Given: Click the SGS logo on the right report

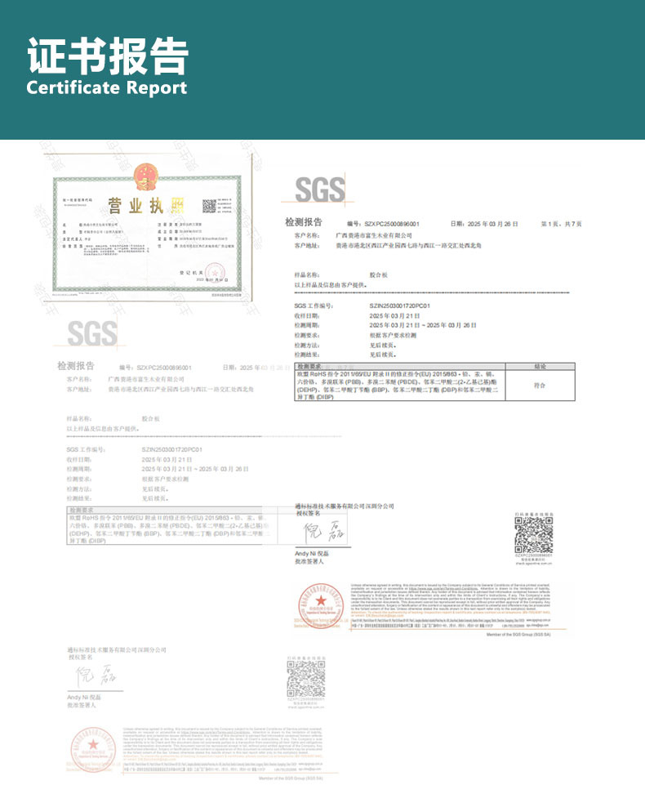Looking at the screenshot, I should point(319,189).
